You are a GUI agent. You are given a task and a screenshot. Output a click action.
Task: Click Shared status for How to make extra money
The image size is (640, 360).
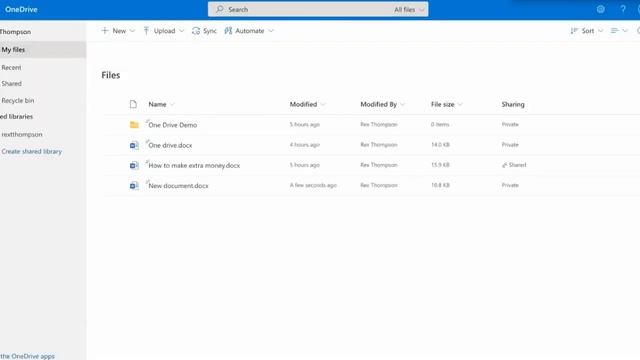[514, 165]
